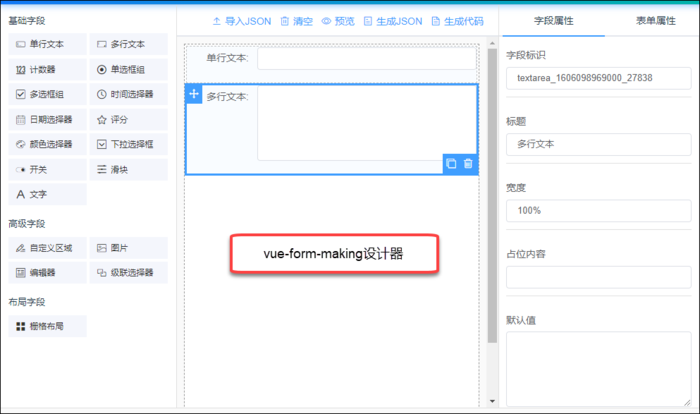Click the 多行文本 label on the canvas
This screenshot has height=414, width=700.
227,96
